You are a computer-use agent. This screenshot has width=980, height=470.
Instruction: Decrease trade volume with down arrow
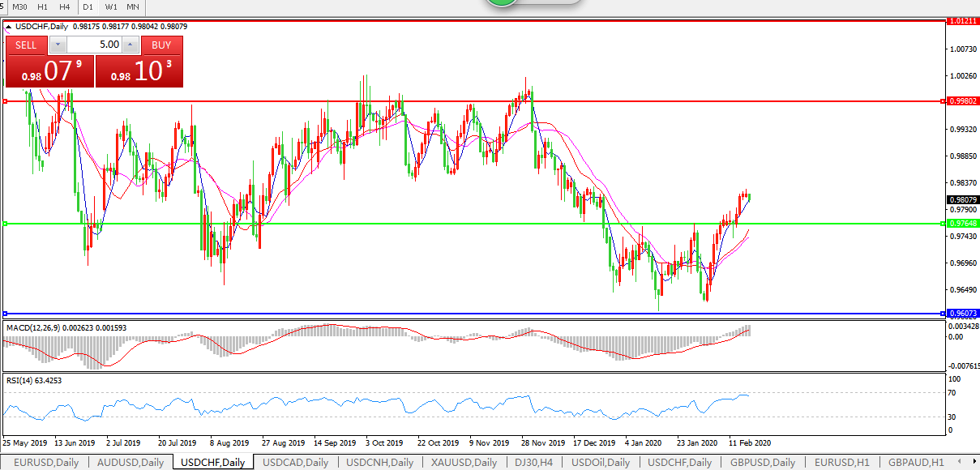(x=58, y=45)
